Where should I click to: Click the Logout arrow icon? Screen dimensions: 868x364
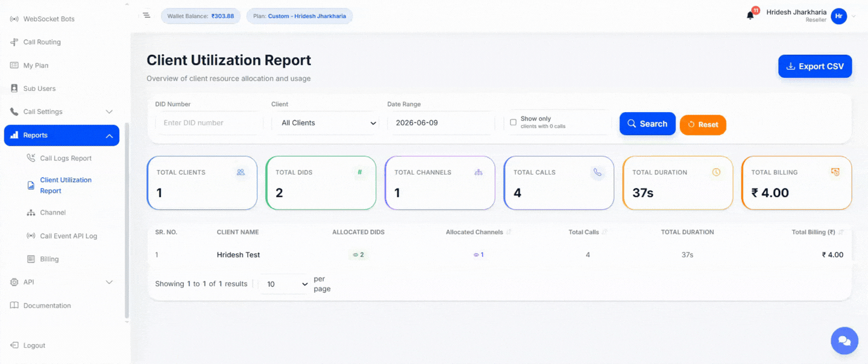(x=14, y=345)
